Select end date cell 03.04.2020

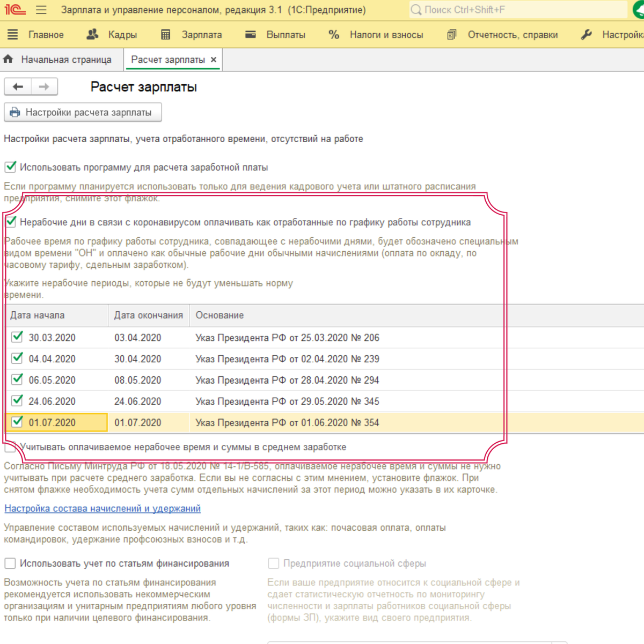click(x=149, y=338)
